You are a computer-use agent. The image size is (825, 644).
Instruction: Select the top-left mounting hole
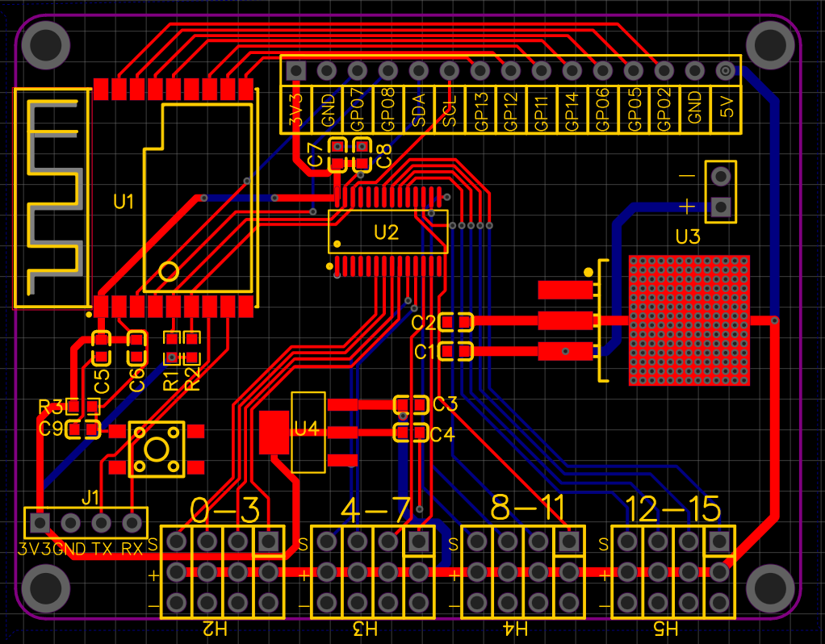(x=46, y=45)
